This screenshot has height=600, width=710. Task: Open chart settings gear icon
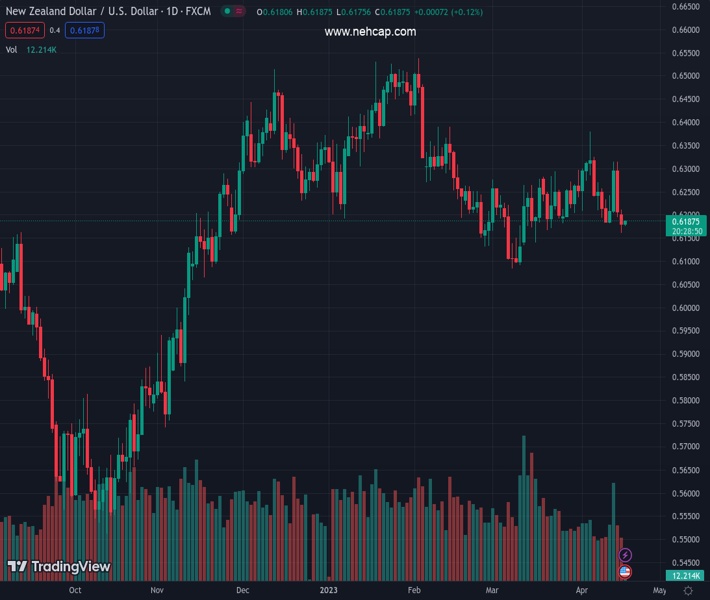(x=688, y=591)
